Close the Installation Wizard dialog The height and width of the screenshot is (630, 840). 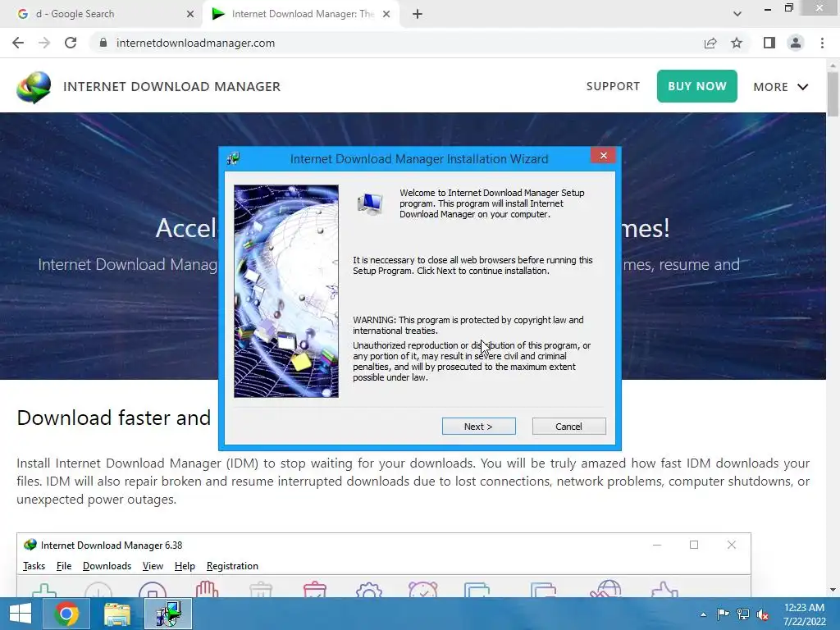(603, 155)
